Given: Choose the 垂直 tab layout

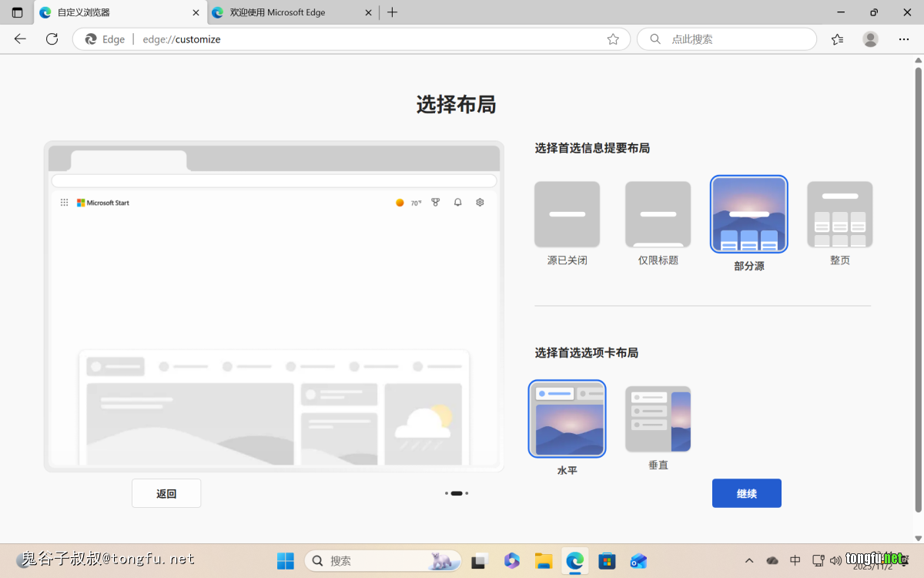Looking at the screenshot, I should tap(658, 419).
